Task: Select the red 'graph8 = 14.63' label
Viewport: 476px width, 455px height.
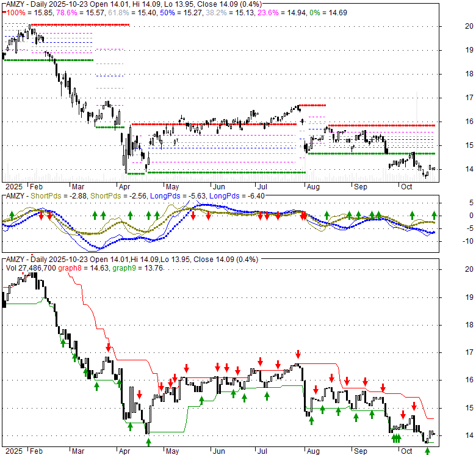Action: (83, 268)
